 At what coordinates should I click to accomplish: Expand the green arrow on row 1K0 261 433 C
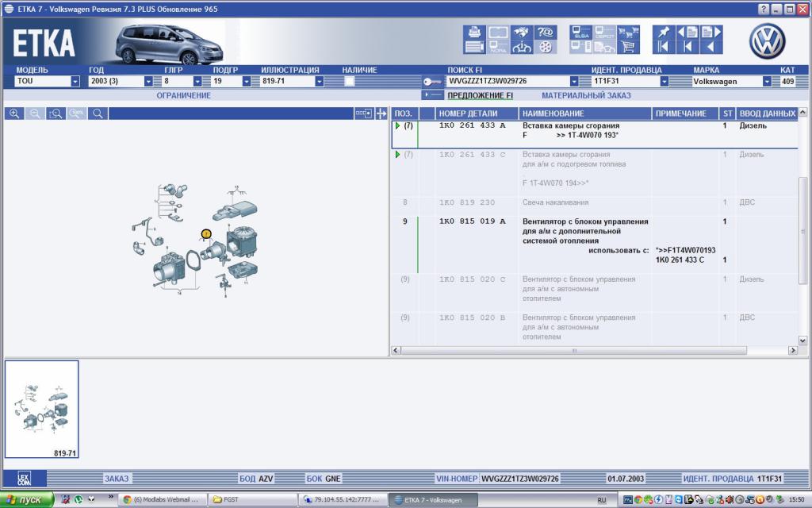coord(398,155)
